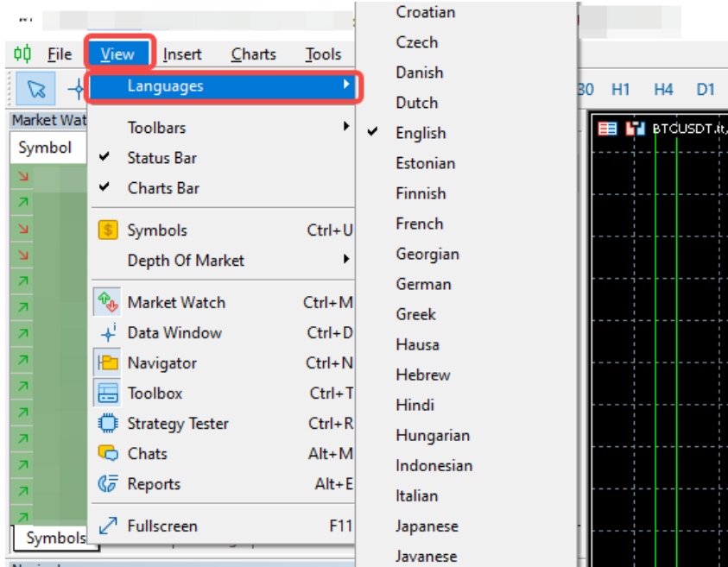Expand the Languages submenu arrow

pos(346,85)
